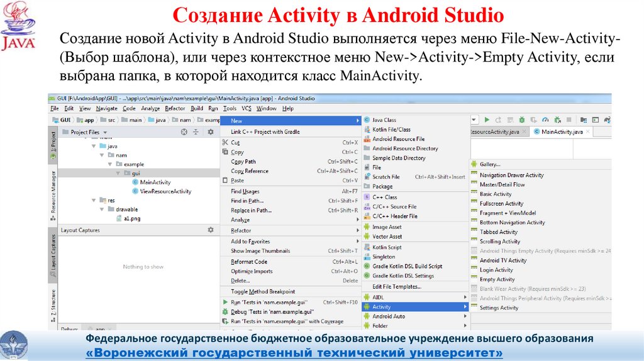The image size is (644, 361).
Task: Click the green Run app icon
Action: click(x=486, y=119)
